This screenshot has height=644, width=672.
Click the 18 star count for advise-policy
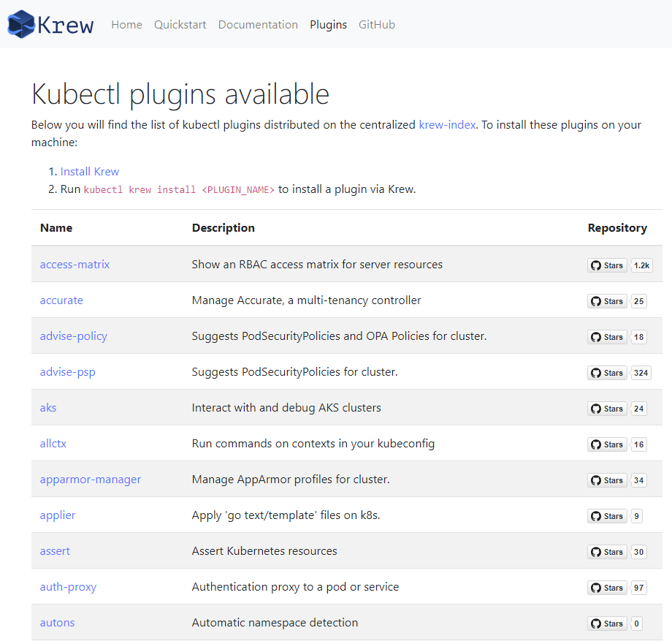pos(638,337)
